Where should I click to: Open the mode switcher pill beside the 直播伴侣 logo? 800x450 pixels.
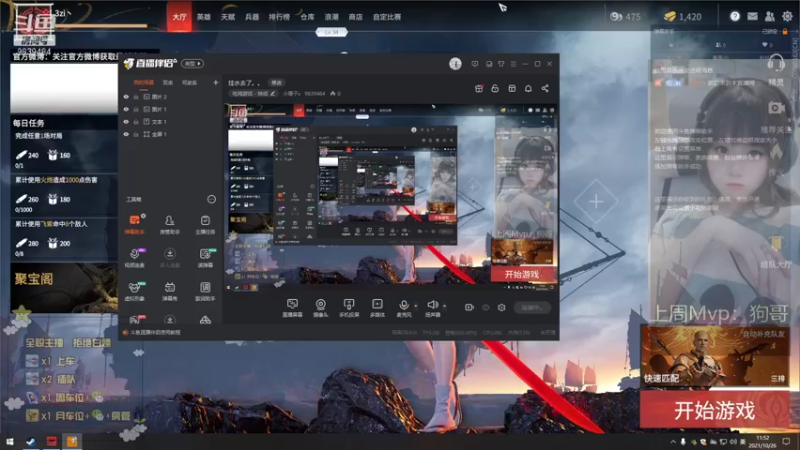(x=192, y=64)
